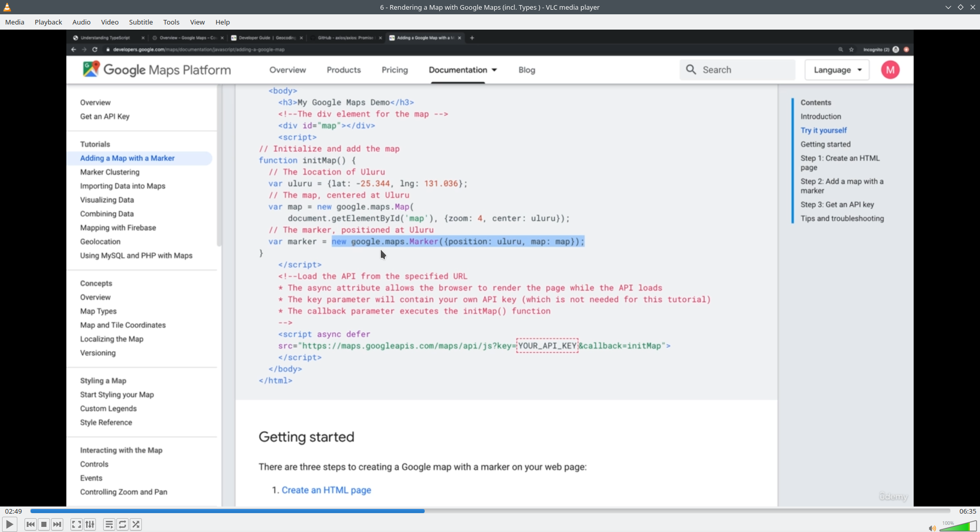This screenshot has width=980, height=532.
Task: Start playback with the Play button
Action: (x=10, y=524)
